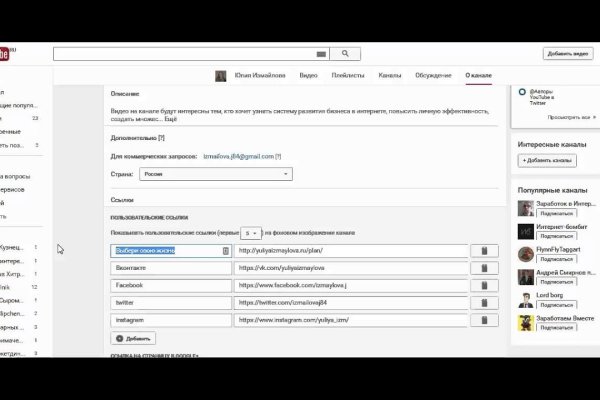This screenshot has width=600, height=400.
Task: Click the search magnifier button
Action: 345,54
